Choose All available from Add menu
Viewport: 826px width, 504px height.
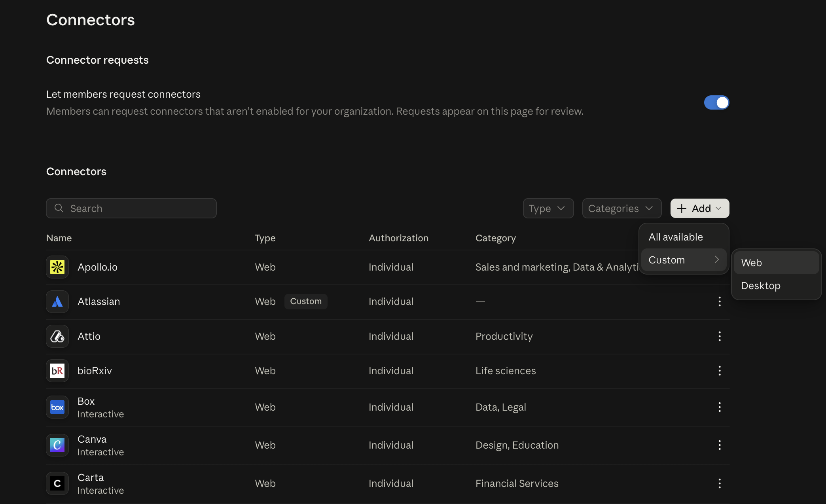[x=684, y=237]
